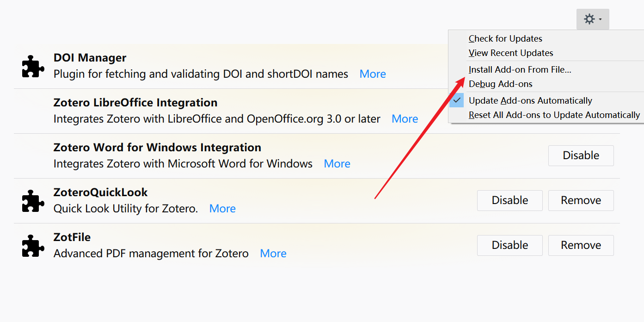Select View Recent Updates menu entry
Screen dimensions: 644x322
[x=510, y=53]
